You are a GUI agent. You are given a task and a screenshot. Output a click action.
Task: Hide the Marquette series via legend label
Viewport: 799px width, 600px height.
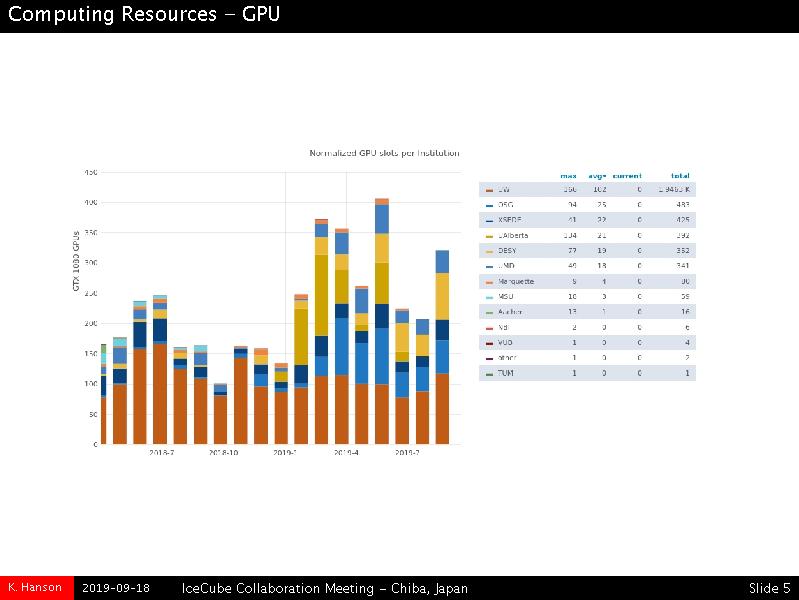516,281
